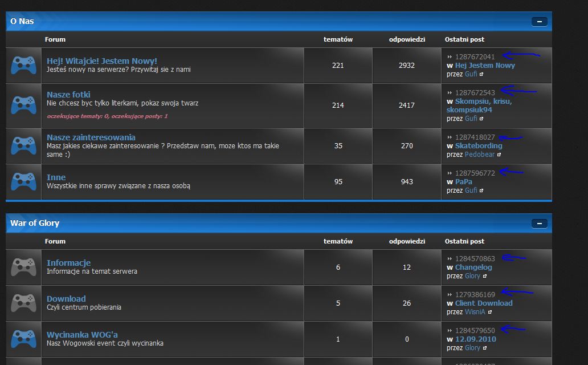Click external icon after Glory in 12.09.2010 row

[485, 348]
